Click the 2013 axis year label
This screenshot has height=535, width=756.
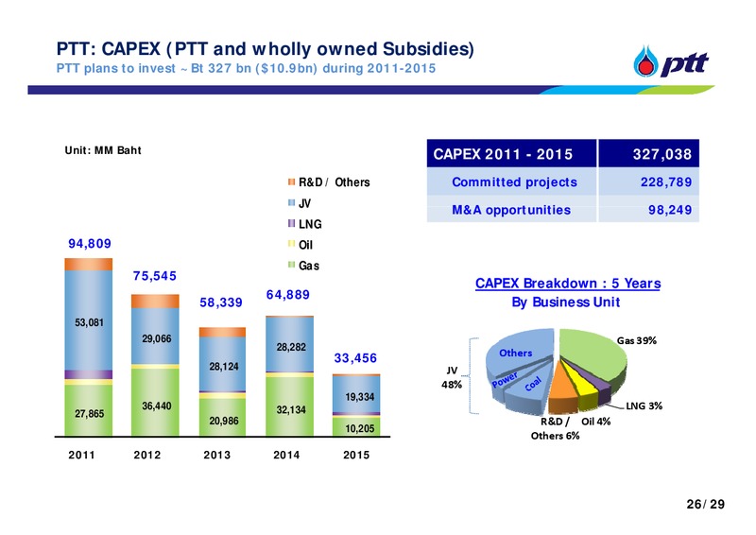click(x=217, y=455)
